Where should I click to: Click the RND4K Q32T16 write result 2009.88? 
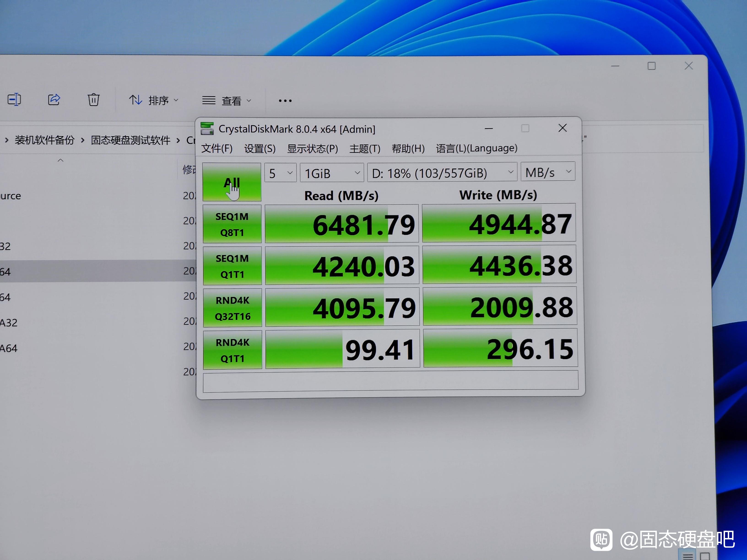pyautogui.click(x=500, y=306)
